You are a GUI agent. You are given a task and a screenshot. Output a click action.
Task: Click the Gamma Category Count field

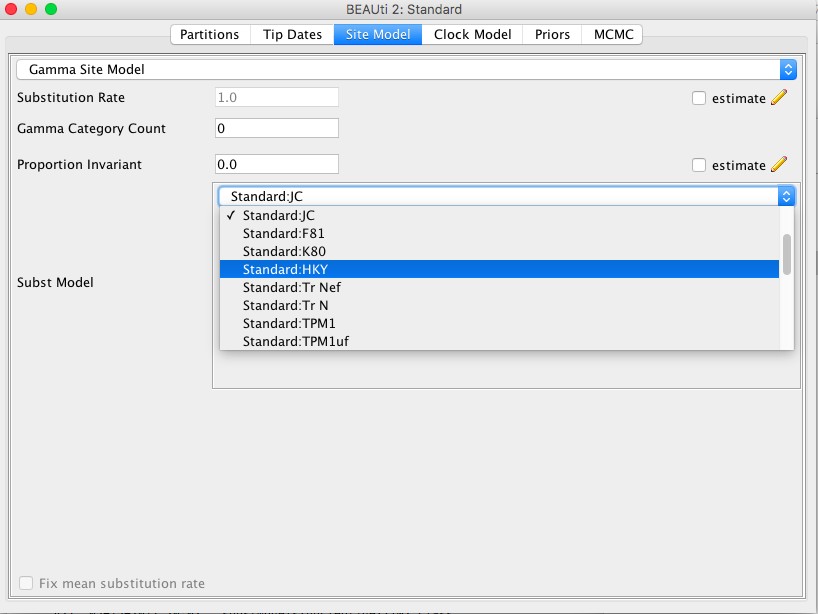coord(276,128)
